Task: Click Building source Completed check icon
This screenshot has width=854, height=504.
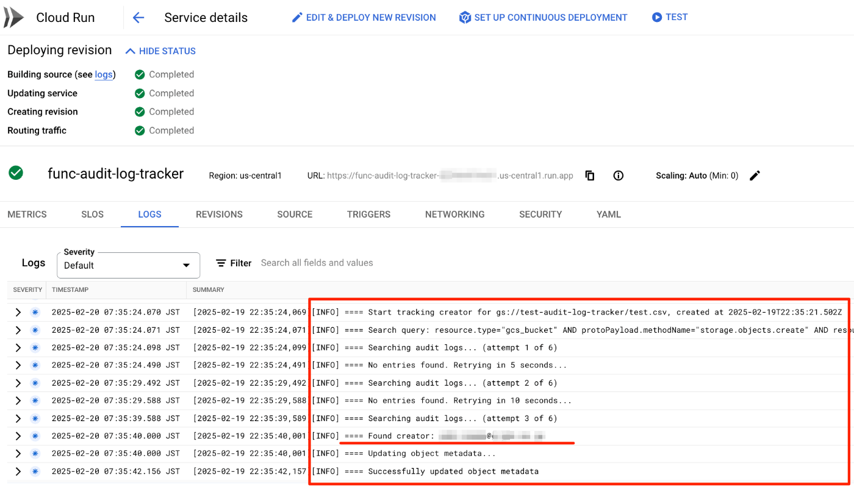Action: pyautogui.click(x=140, y=74)
